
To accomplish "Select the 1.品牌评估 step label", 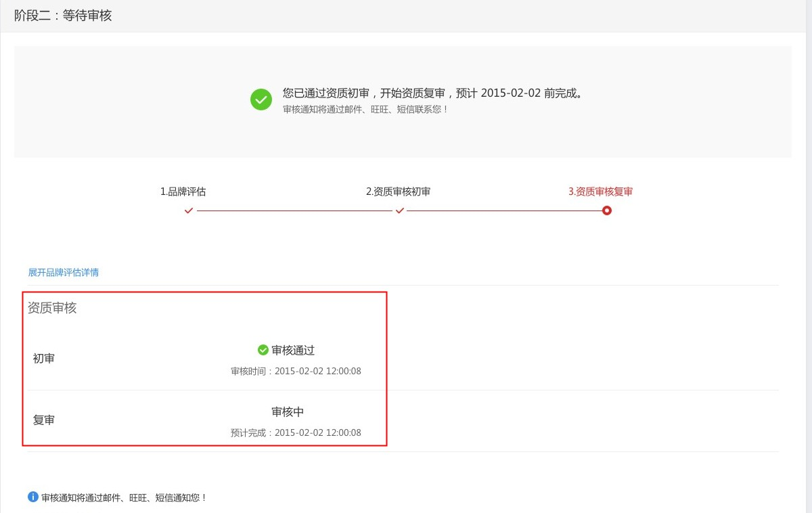I will tap(183, 192).
